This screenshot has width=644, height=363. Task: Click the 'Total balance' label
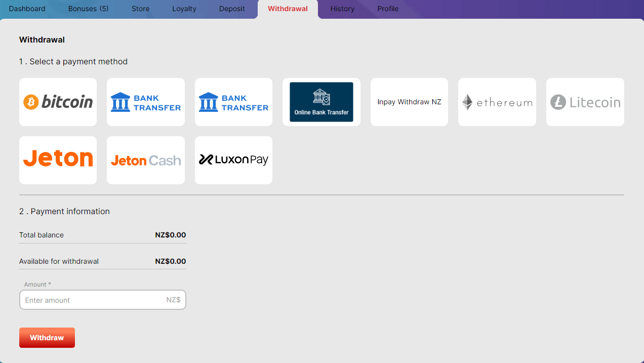tap(42, 235)
